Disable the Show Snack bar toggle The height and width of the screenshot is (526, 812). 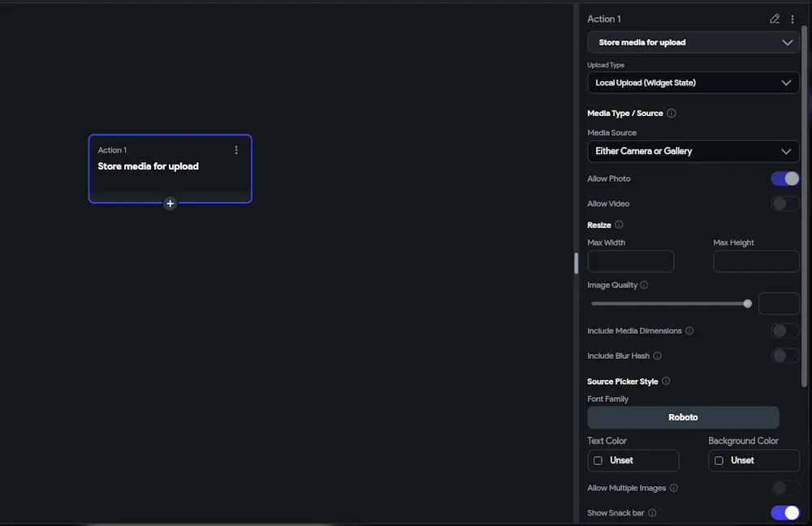(x=785, y=512)
